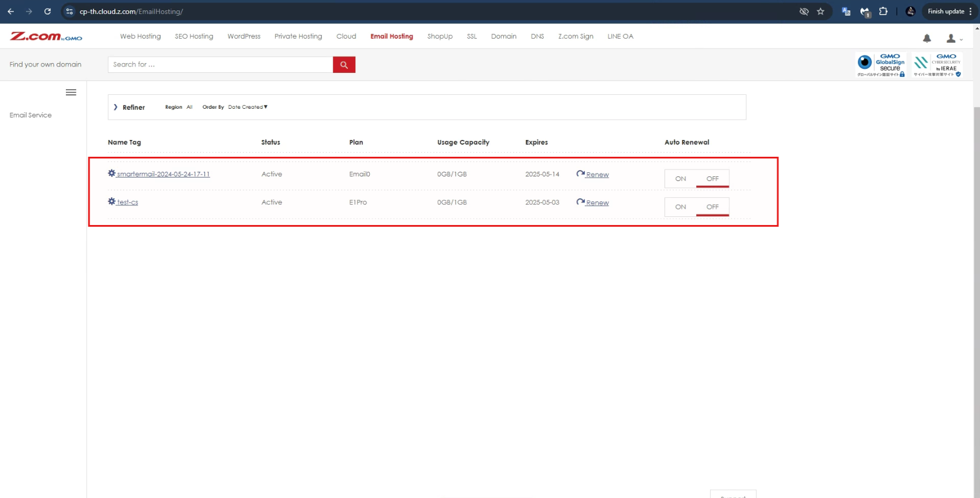
Task: Open LINE OA menu item
Action: point(620,36)
